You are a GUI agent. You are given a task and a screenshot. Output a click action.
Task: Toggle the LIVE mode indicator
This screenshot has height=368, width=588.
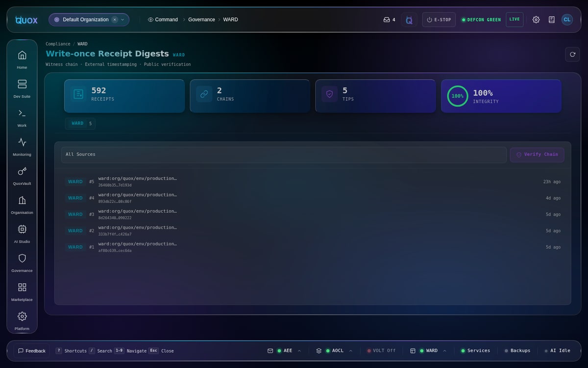click(514, 20)
